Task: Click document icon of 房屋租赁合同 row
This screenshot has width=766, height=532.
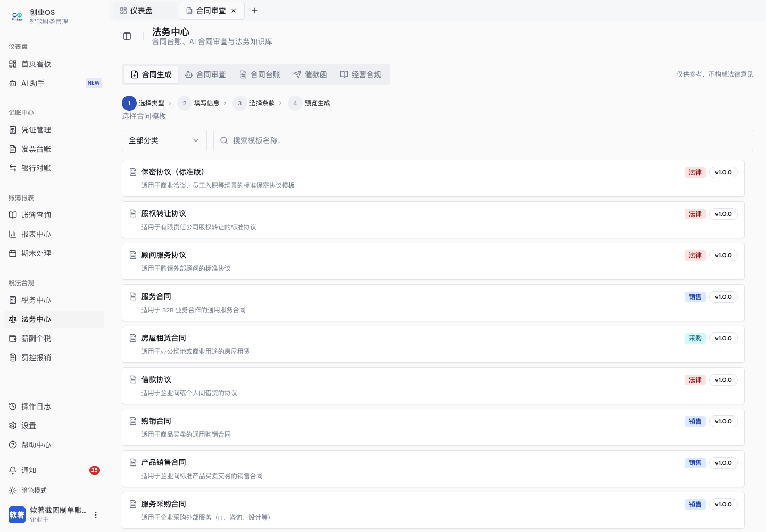Action: click(x=133, y=338)
